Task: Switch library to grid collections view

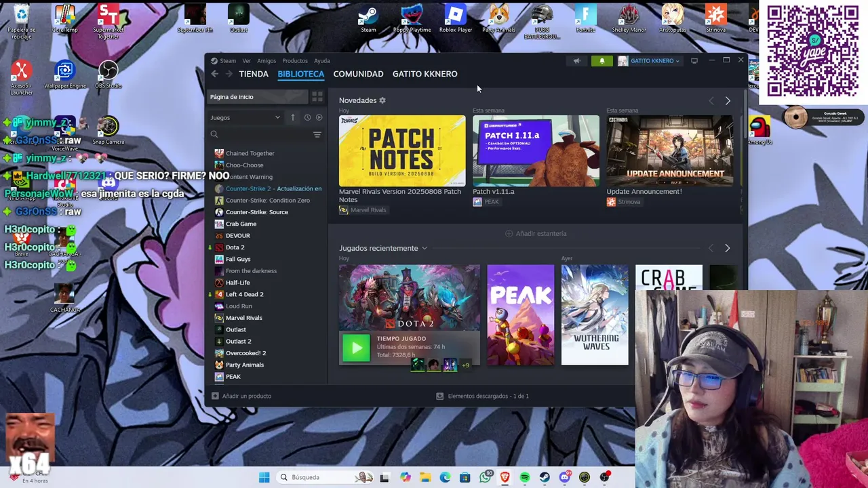Action: [317, 97]
